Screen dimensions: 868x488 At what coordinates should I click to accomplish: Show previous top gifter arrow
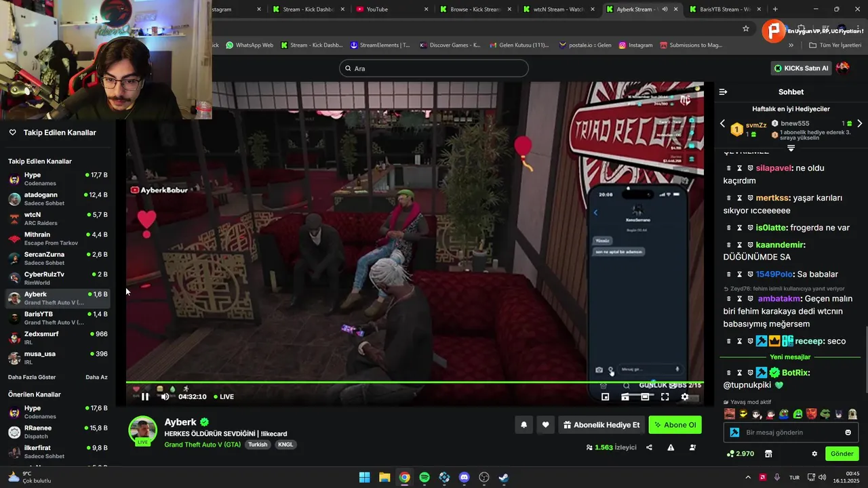[x=722, y=123]
